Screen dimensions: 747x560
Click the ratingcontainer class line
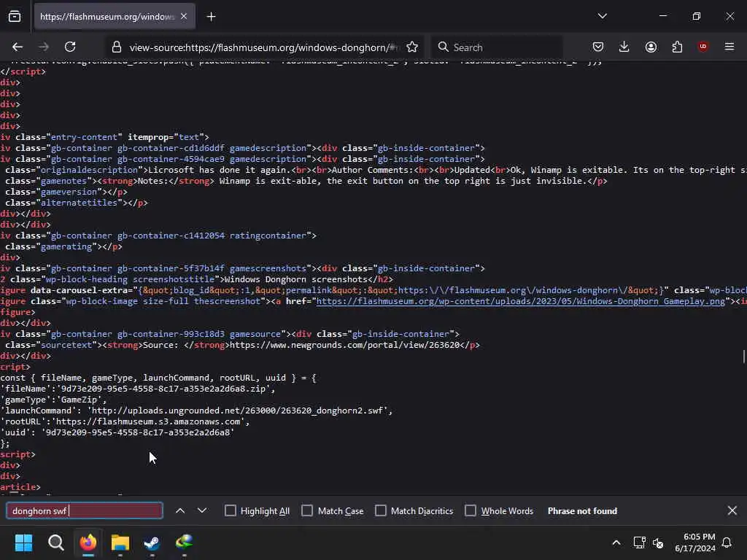click(158, 236)
